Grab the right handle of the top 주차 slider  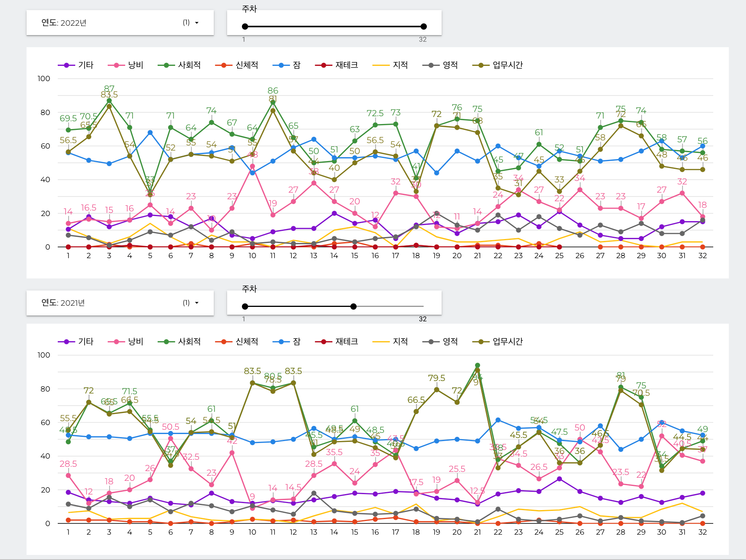pyautogui.click(x=424, y=27)
